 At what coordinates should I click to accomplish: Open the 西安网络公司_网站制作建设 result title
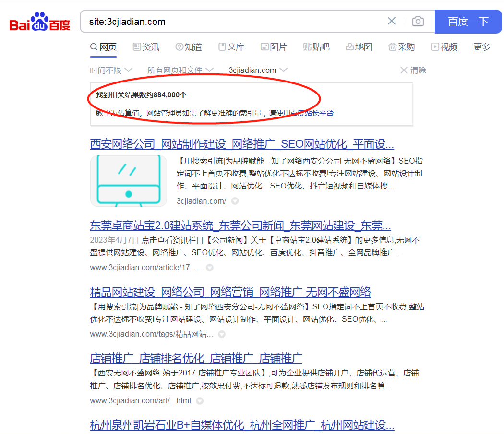pyautogui.click(x=242, y=144)
